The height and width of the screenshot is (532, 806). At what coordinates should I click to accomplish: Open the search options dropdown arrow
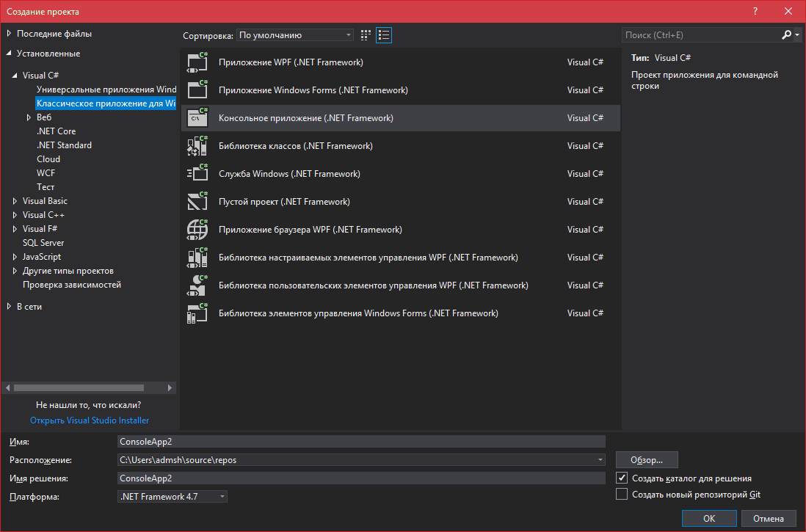pos(796,35)
